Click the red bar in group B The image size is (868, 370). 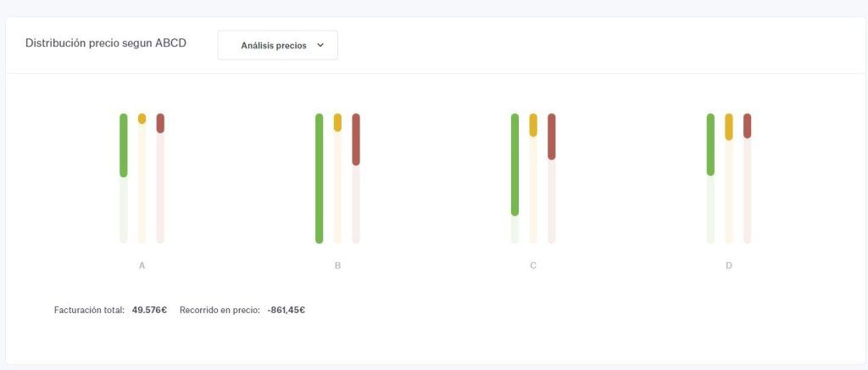(356, 139)
